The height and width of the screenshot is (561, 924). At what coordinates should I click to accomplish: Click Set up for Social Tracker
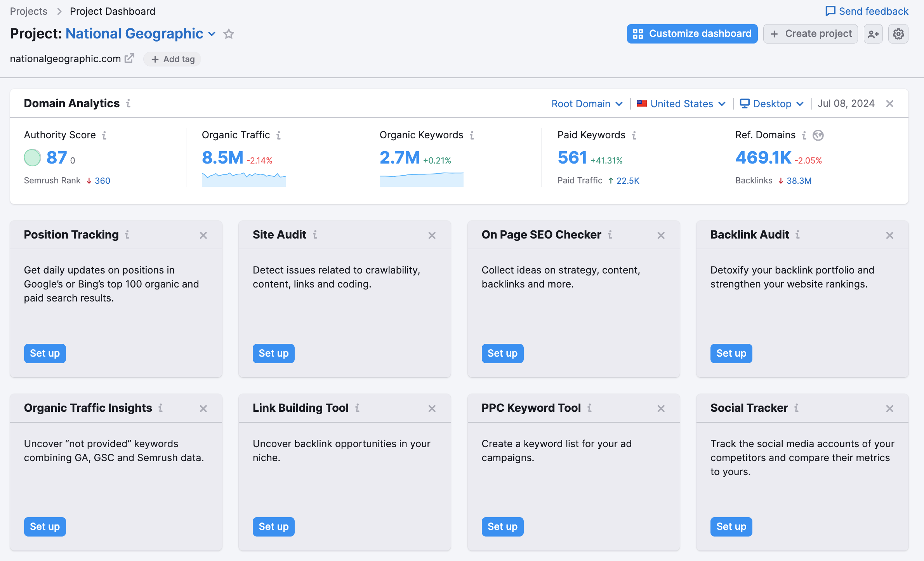click(x=731, y=527)
